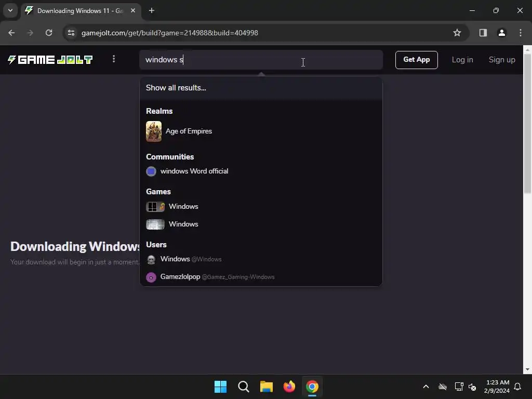Screen dimensions: 532x399
Task: Open the clock and date panel
Action: pyautogui.click(x=497, y=387)
